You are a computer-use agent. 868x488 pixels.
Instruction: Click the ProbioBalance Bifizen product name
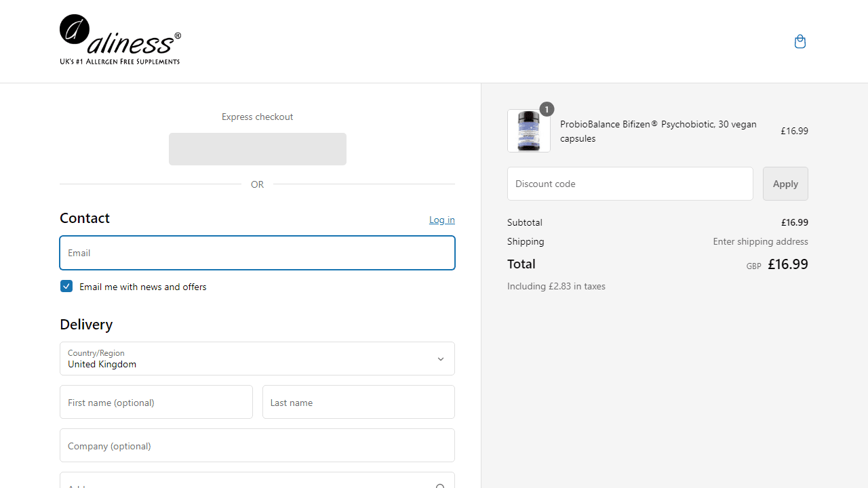[658, 131]
